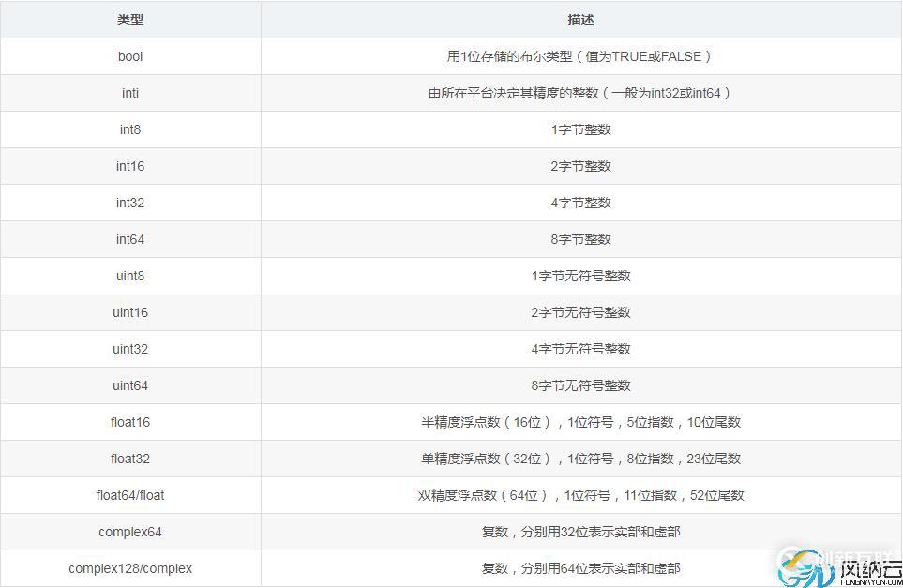
Task: Click the description 1字节无符号整数
Action: coord(580,276)
